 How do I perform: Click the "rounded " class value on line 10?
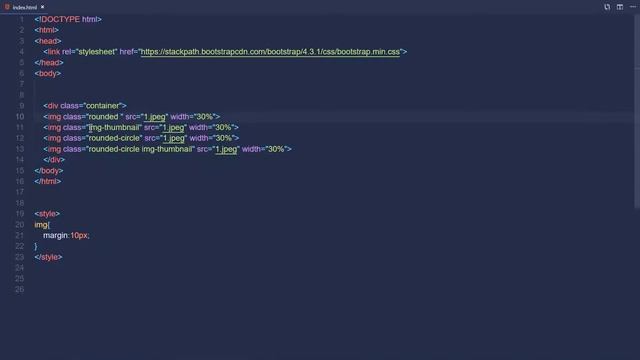tap(104, 117)
